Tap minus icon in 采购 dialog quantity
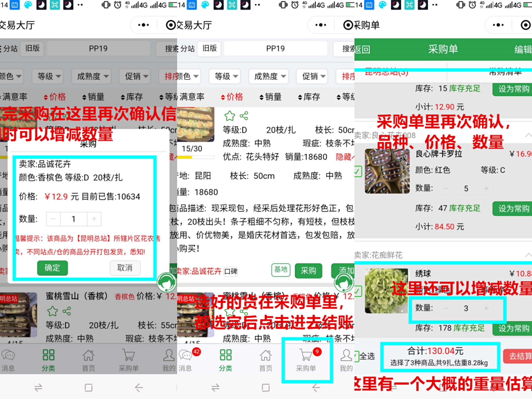Screen dimensions: 532x399 pyautogui.click(x=53, y=219)
